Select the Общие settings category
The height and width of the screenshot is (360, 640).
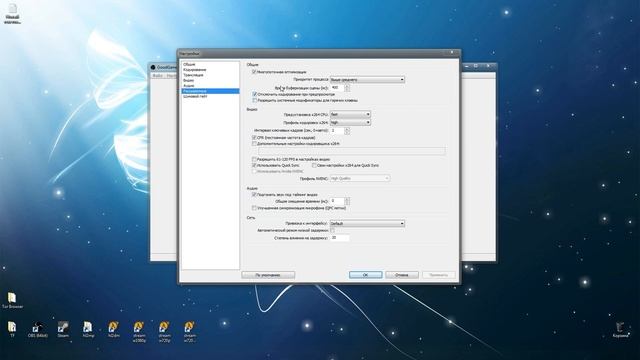coord(189,64)
